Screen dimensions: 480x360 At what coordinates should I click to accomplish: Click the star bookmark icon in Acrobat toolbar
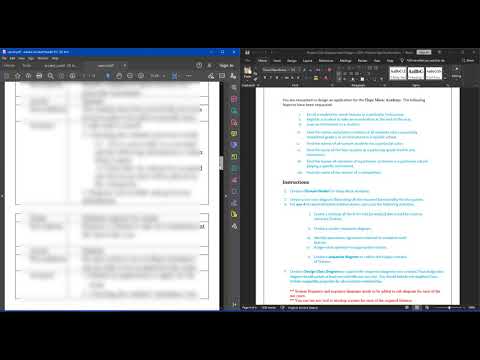pyautogui.click(x=18, y=76)
